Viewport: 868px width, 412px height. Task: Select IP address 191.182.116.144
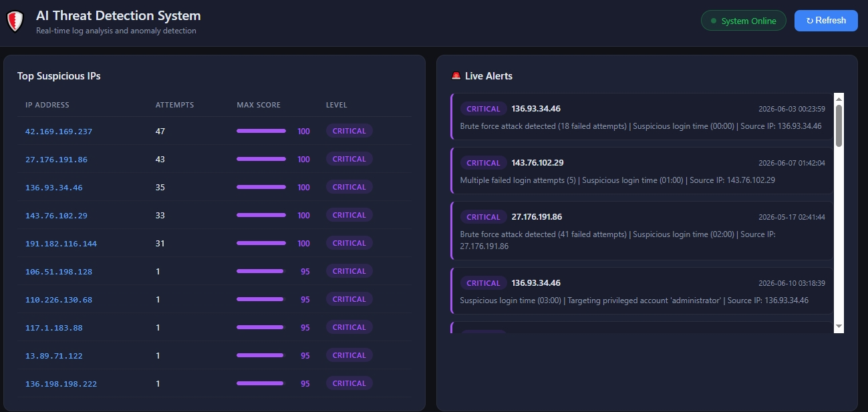(x=61, y=244)
